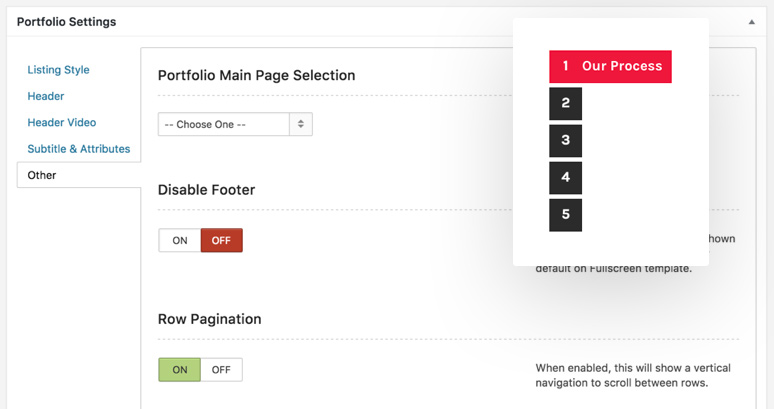Jump to pagination item 2
Screen dimensions: 774x409
pos(566,103)
